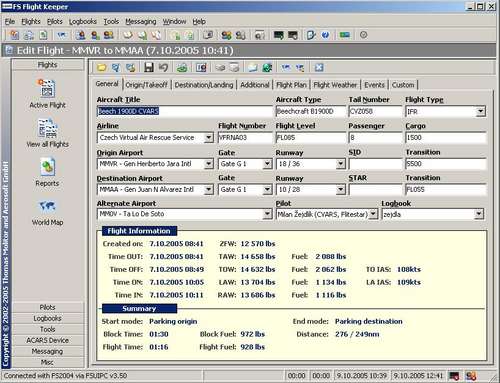Open the origin Runway 18 / 36 dropdown
Viewport: 500px width, 383px height.
[340, 164]
